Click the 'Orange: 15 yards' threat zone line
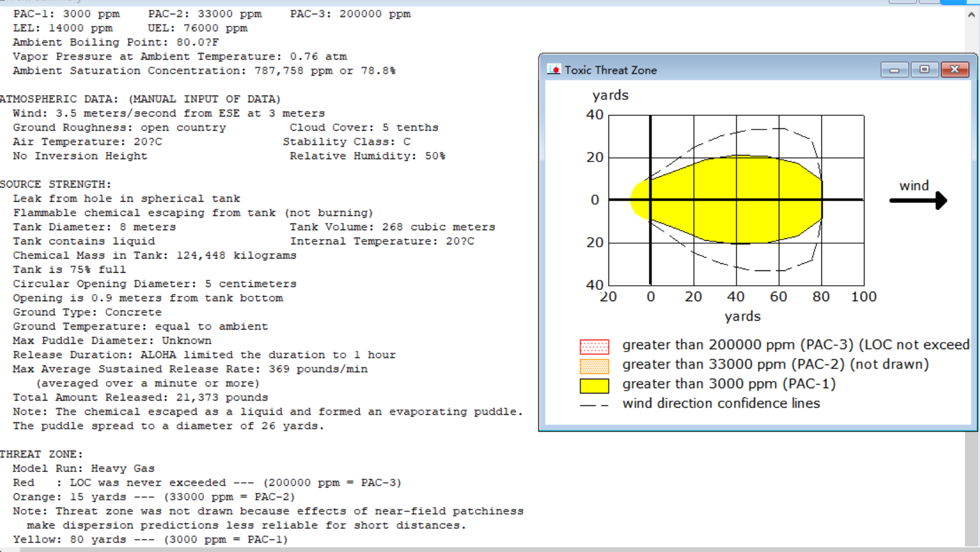This screenshot has height=552, width=980. point(154,496)
